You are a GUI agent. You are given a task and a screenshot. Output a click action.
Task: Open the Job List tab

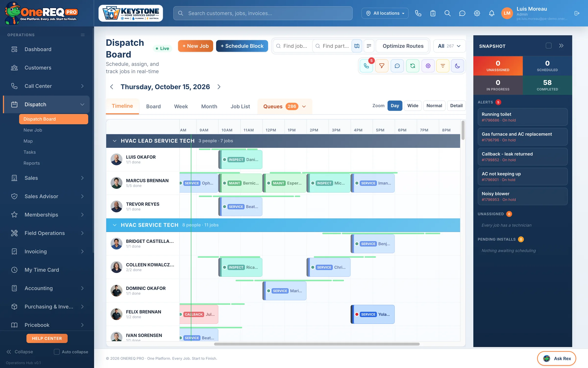(240, 106)
